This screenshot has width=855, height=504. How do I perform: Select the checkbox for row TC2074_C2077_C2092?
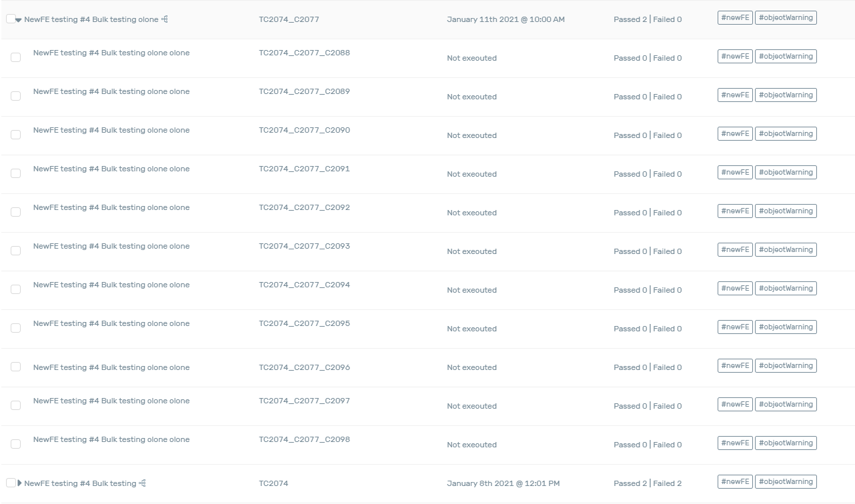coord(16,213)
